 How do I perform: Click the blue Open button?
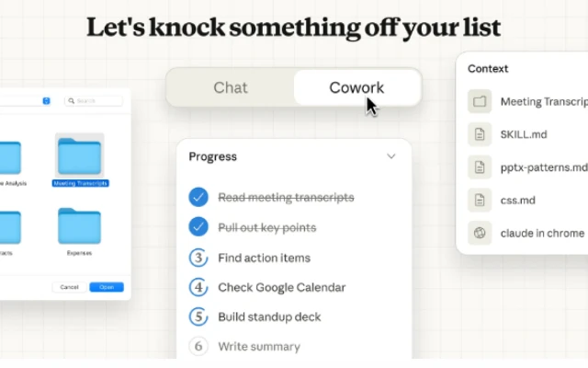tap(107, 287)
